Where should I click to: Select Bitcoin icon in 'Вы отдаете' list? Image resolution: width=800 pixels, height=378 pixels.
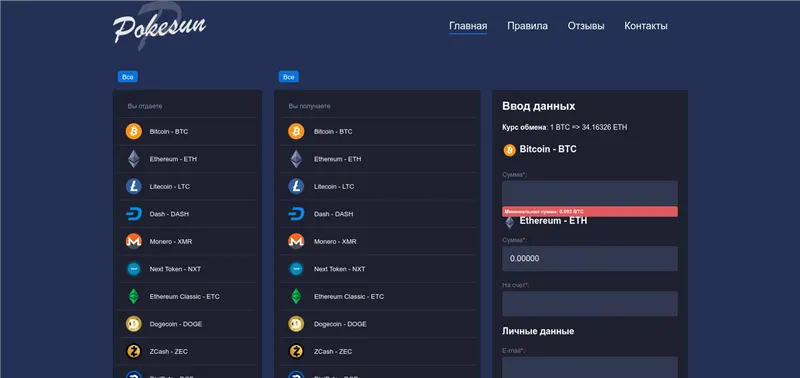[x=134, y=132]
